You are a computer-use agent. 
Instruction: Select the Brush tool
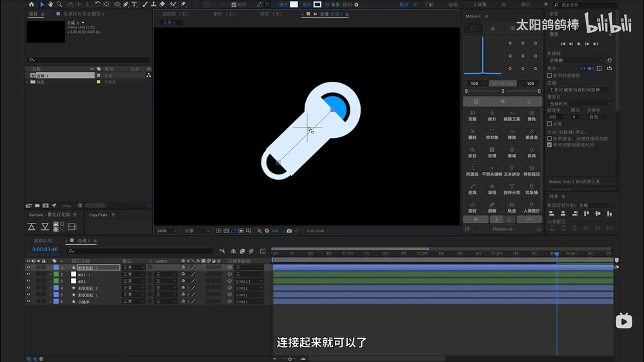tap(144, 5)
